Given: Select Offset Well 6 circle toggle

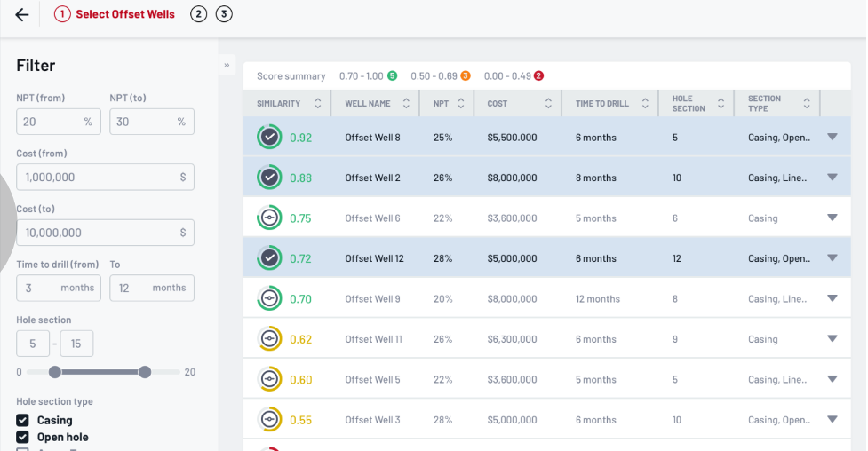Looking at the screenshot, I should coord(269,218).
